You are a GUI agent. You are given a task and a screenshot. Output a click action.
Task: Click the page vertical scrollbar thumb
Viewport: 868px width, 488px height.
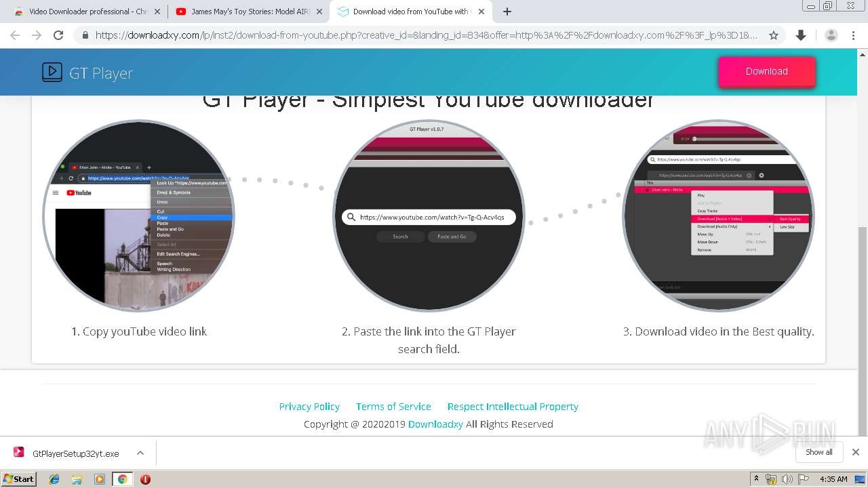click(x=863, y=331)
